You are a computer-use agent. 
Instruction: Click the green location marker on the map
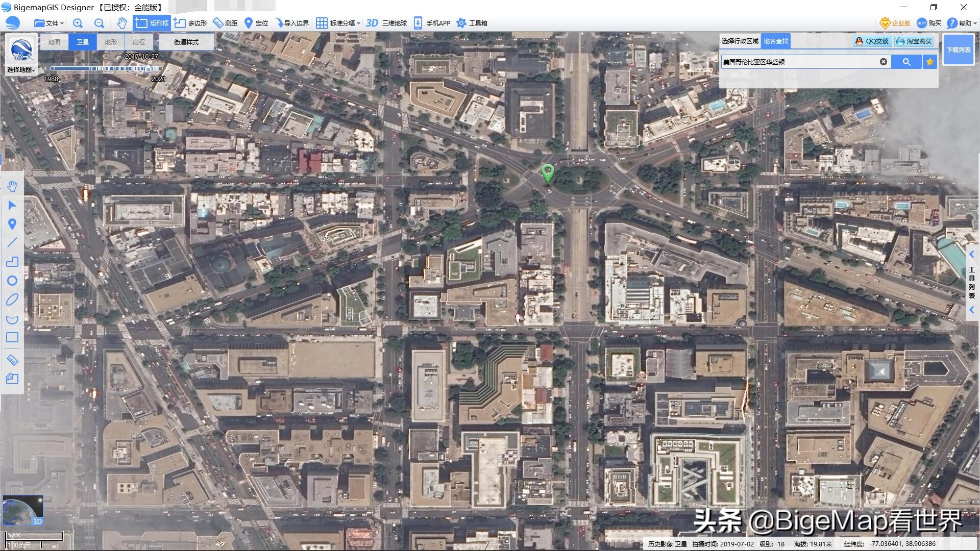click(x=548, y=174)
